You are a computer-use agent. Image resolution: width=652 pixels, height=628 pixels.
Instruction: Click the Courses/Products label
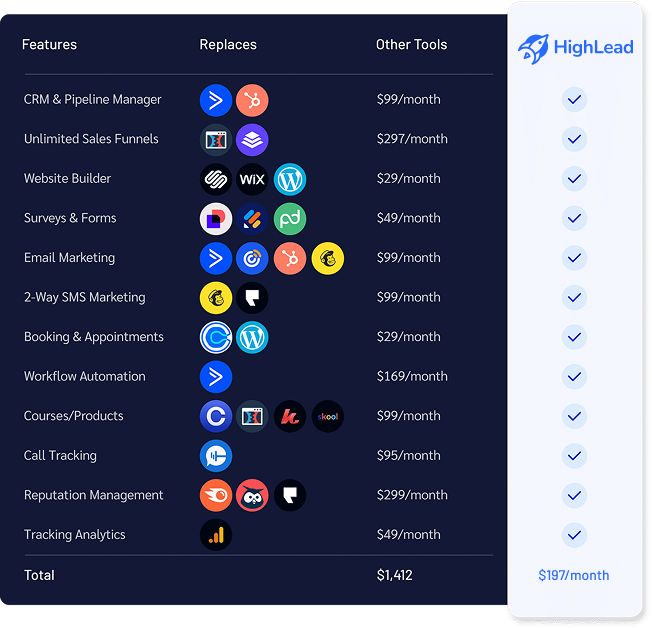(74, 416)
